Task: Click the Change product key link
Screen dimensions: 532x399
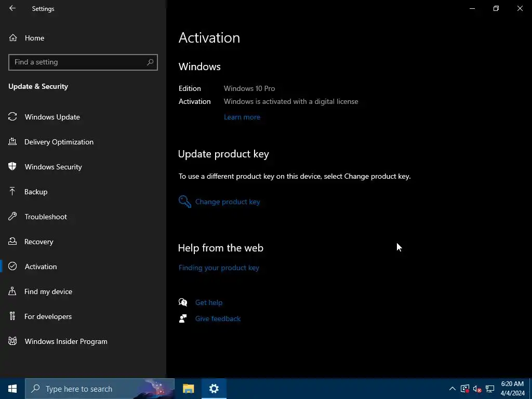Action: [x=228, y=202]
